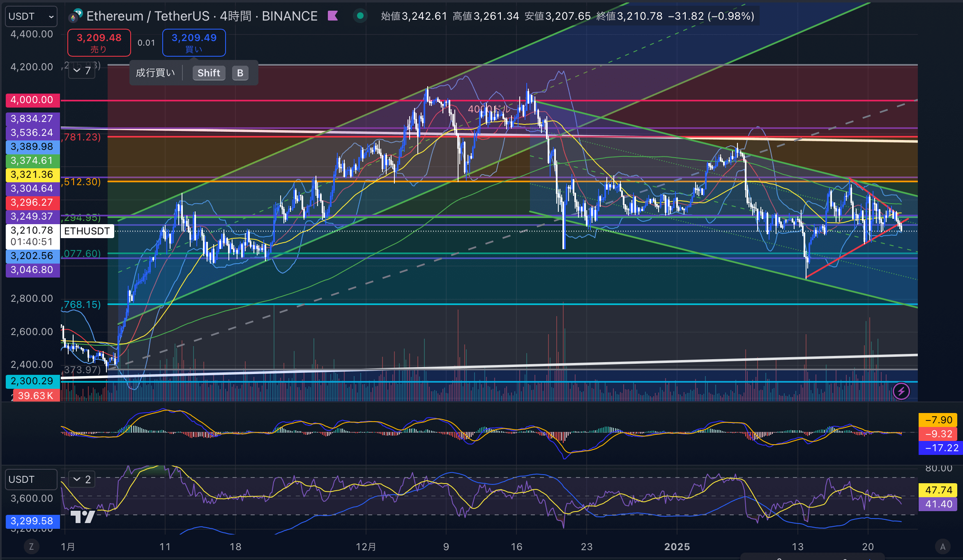This screenshot has height=560, width=963.
Task: Click the 12月 date on time axis
Action: click(366, 547)
